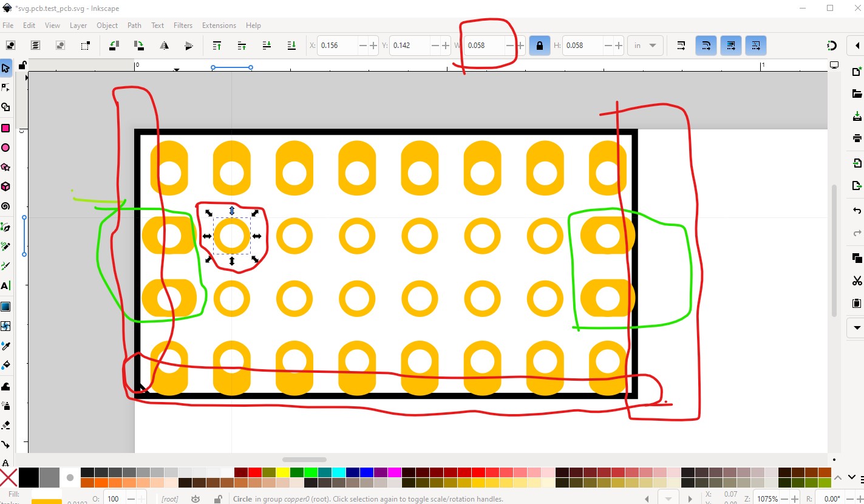The width and height of the screenshot is (864, 504).
Task: Activate the Gradient tool
Action: pyautogui.click(x=5, y=306)
